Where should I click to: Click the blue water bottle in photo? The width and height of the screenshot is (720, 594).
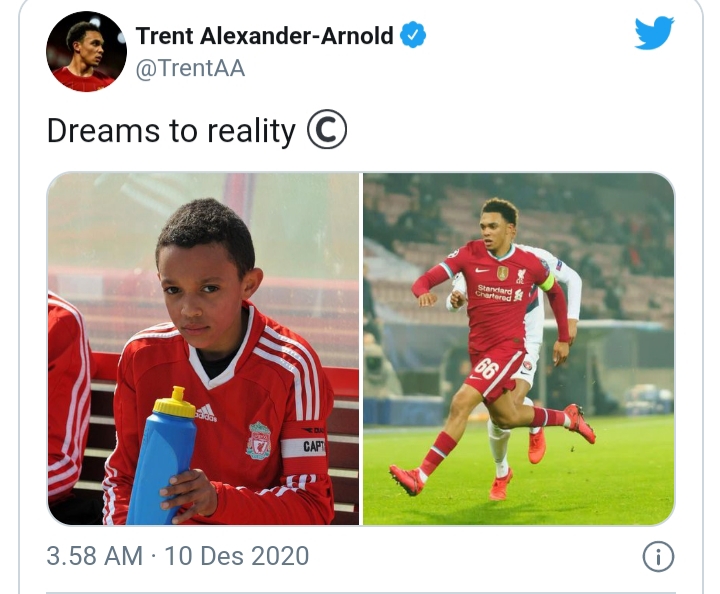click(164, 456)
